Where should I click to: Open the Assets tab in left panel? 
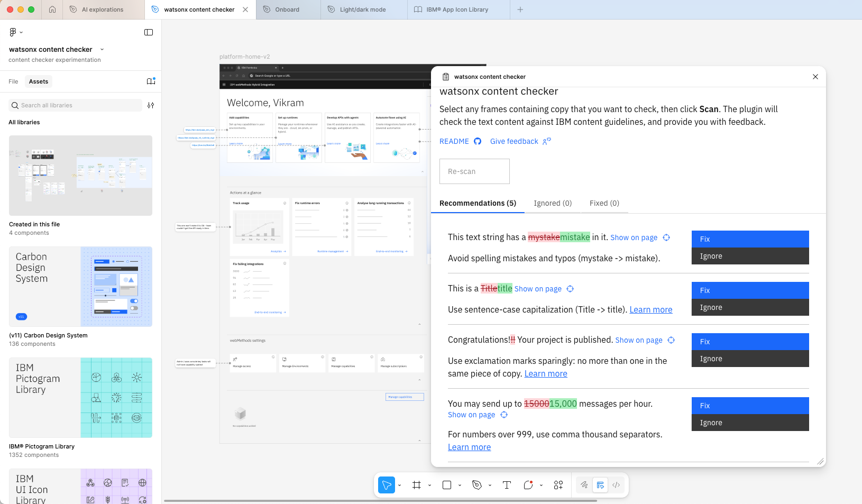click(x=39, y=81)
